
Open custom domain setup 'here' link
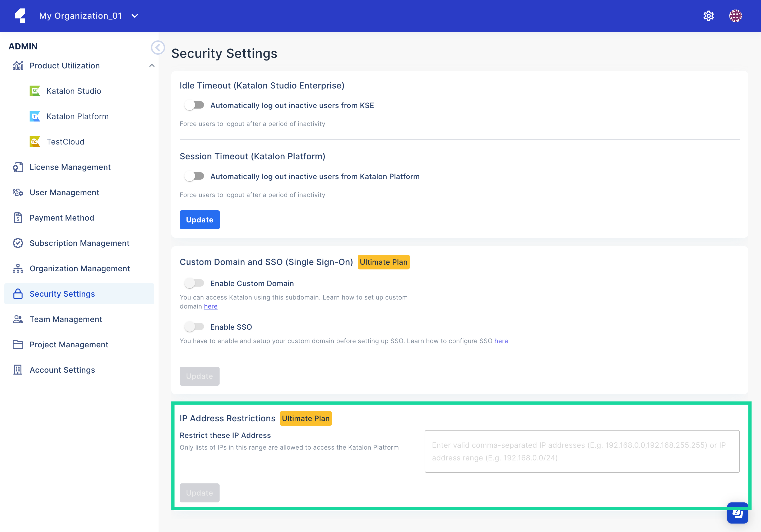point(211,306)
